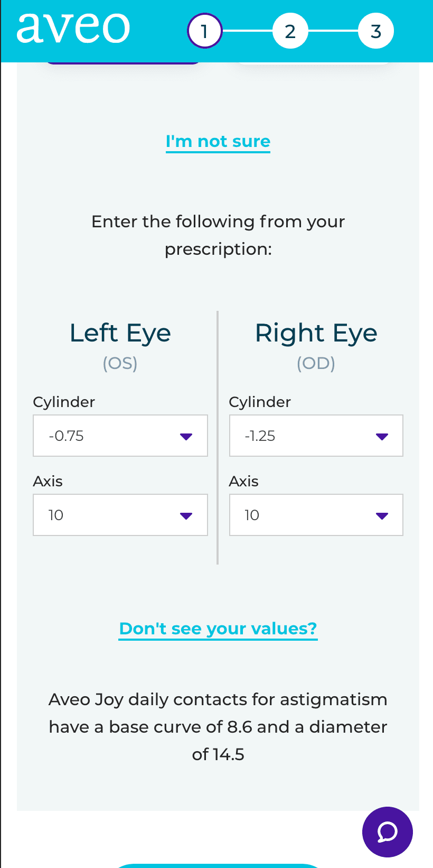Jump to step 2 circle
433x868 pixels.
click(x=290, y=31)
